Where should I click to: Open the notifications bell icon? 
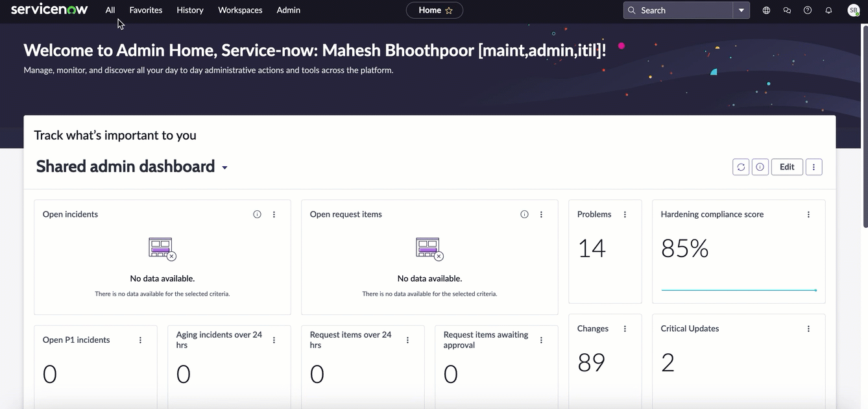pyautogui.click(x=828, y=10)
